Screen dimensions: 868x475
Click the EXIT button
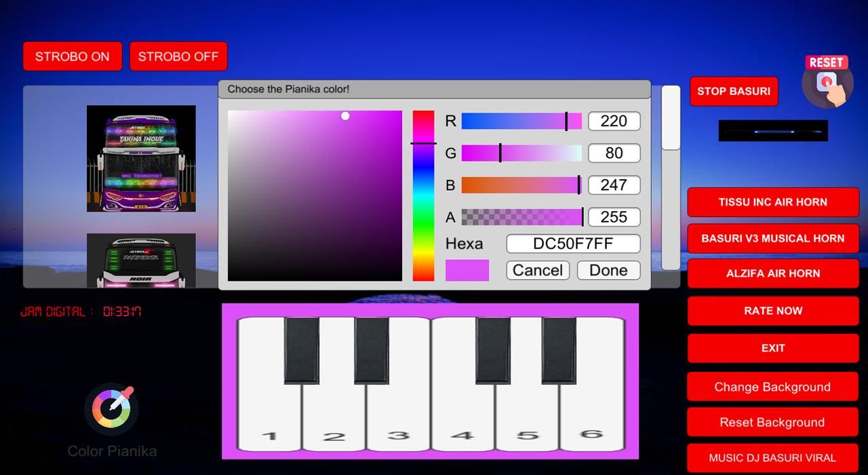773,348
